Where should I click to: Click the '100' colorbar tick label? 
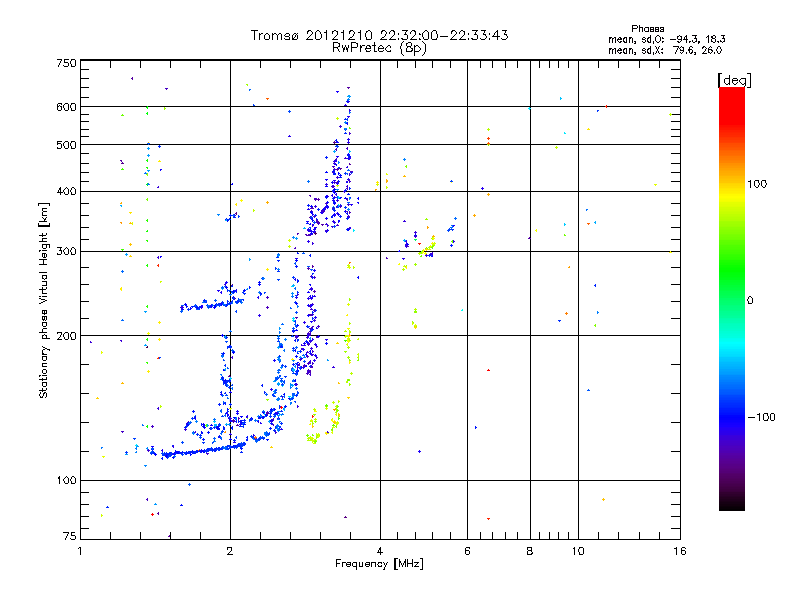pyautogui.click(x=757, y=184)
